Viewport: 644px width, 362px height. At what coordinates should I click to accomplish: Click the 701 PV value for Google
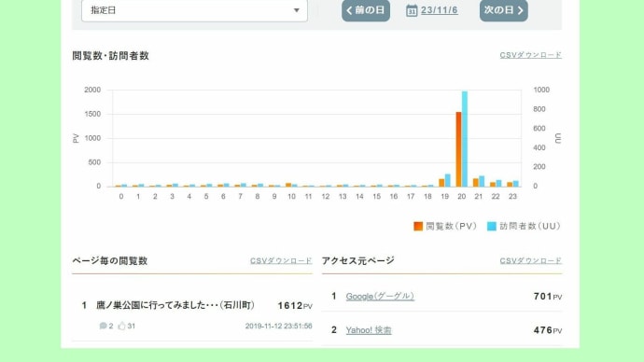[x=548, y=297]
